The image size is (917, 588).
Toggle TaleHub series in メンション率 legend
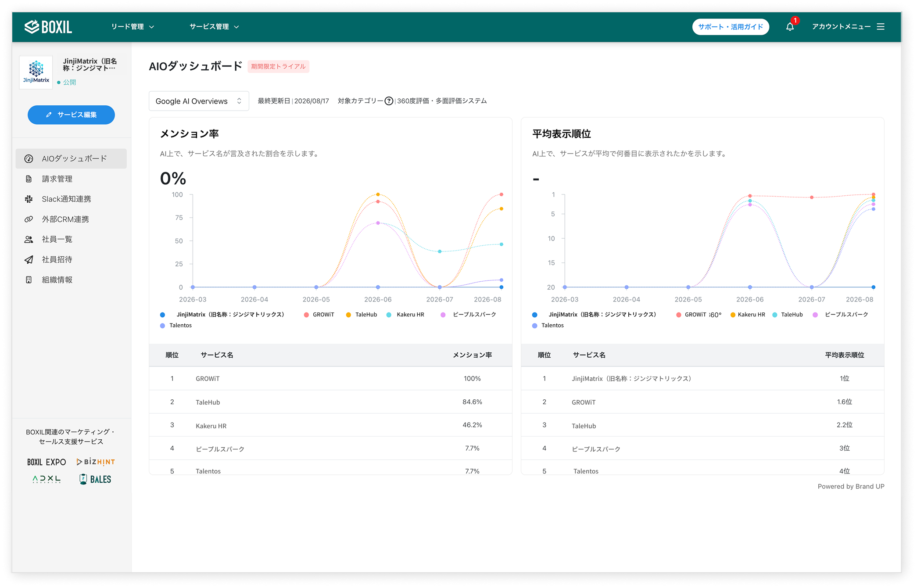[x=362, y=315]
